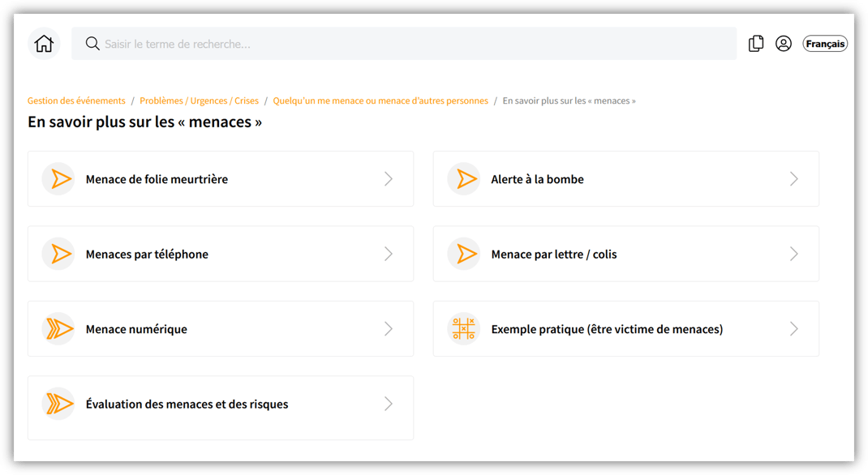
Task: Click the home icon
Action: click(x=44, y=44)
